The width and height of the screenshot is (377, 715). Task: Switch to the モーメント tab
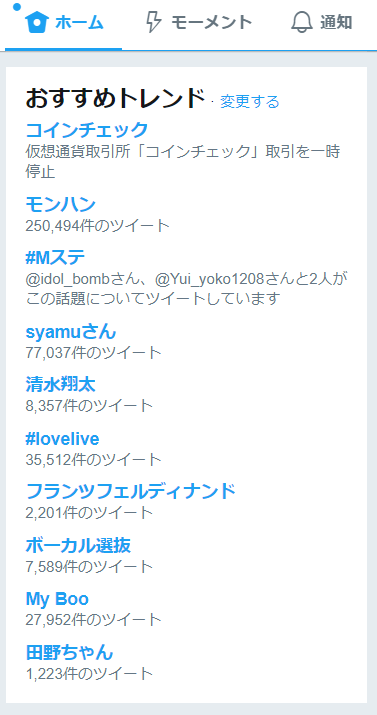[211, 22]
